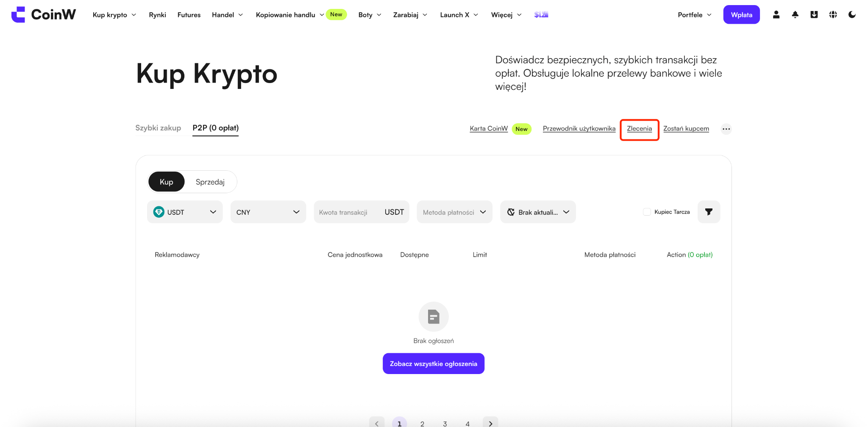Select the Kup toggle option
The image size is (868, 427).
(x=166, y=182)
